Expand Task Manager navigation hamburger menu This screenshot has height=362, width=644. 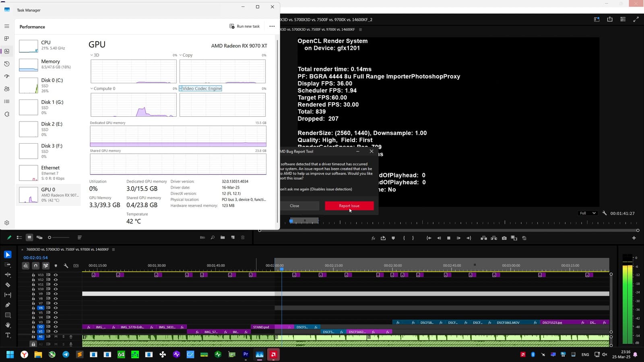point(6,26)
